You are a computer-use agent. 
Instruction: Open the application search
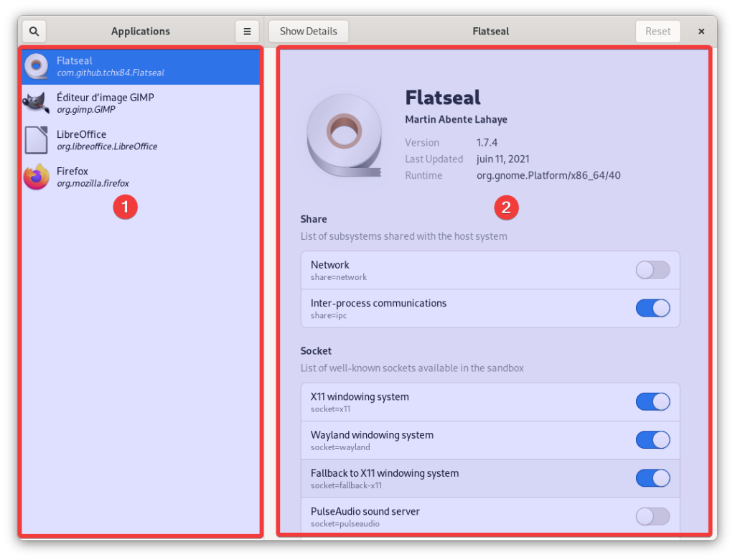coord(34,32)
